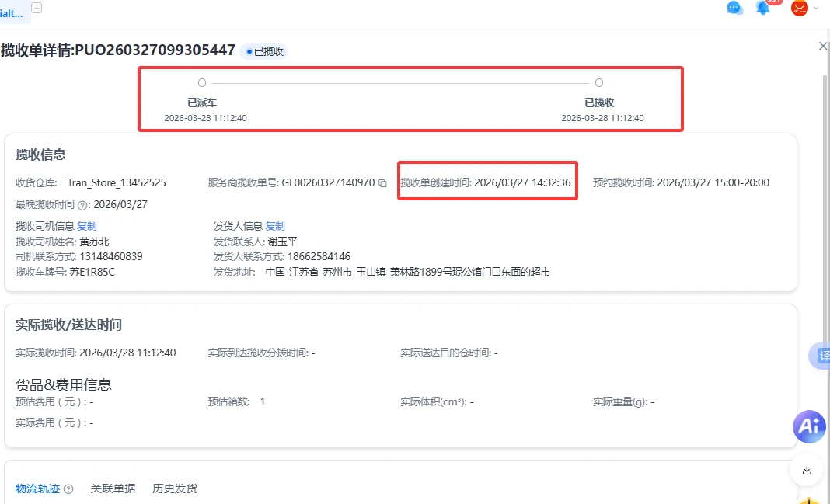830x504 pixels.
Task: Click the 已揽收 progress step circle
Action: [598, 83]
